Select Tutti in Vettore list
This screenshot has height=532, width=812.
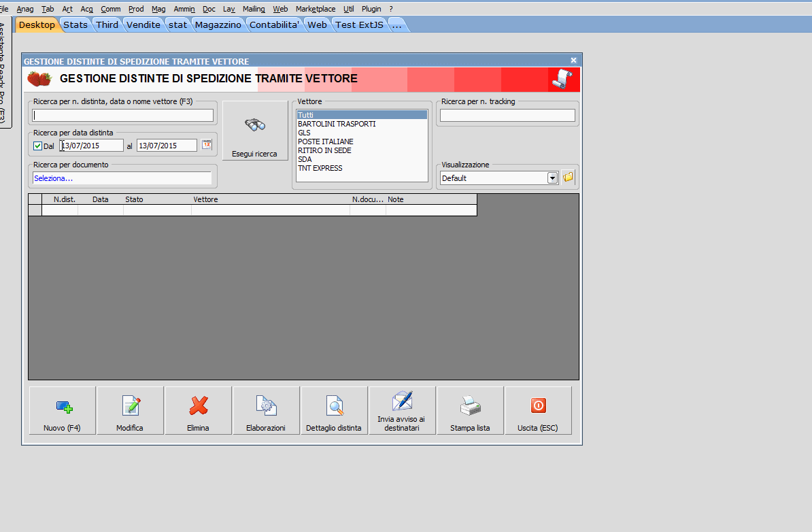coord(362,115)
